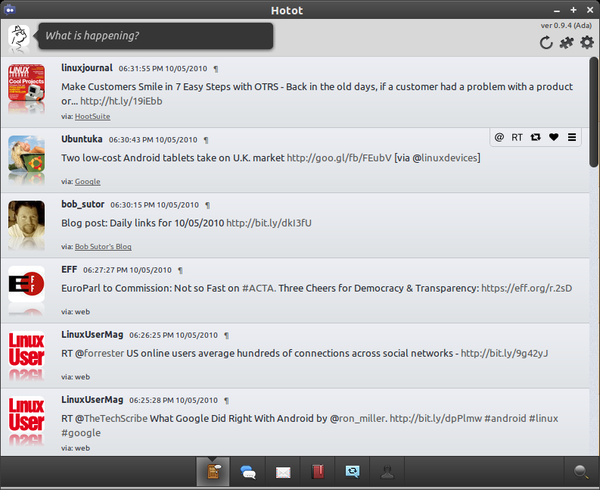
Task: Click the timeline vertical scrollbar thumb
Action: (x=593, y=112)
